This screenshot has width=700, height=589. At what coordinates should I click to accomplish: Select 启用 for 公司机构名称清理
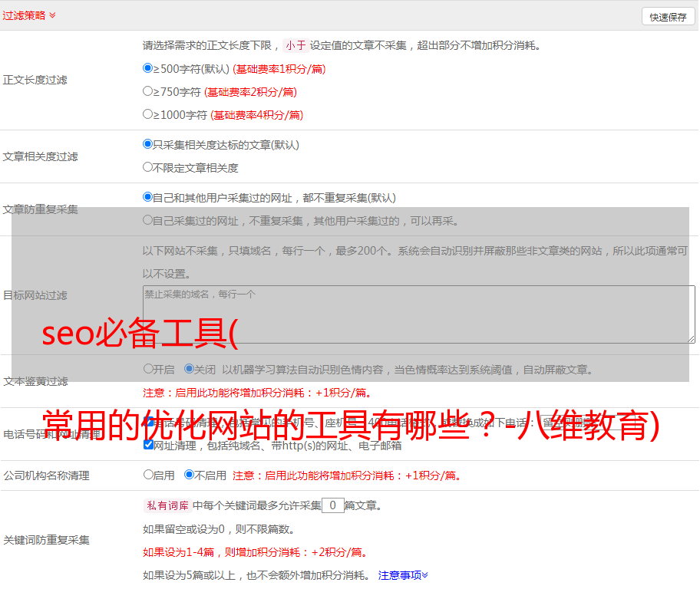pyautogui.click(x=148, y=474)
